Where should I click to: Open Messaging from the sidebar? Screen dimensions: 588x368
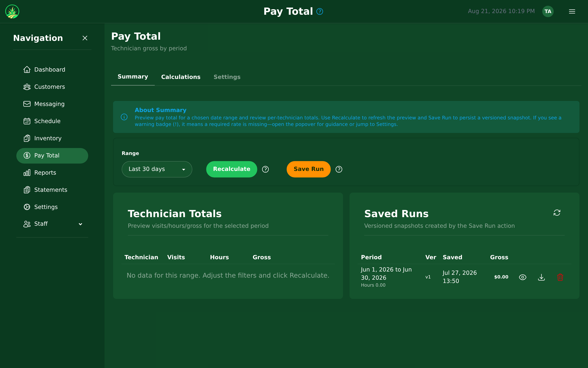52,104
